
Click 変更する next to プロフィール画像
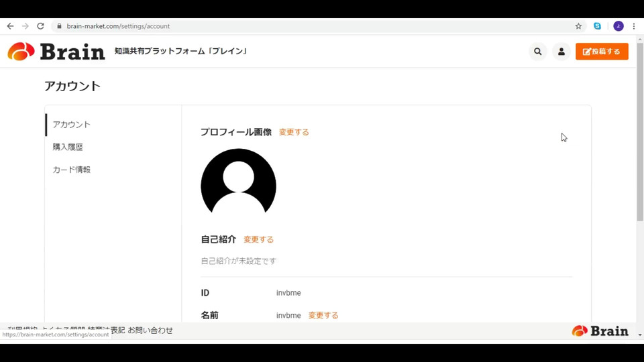294,132
